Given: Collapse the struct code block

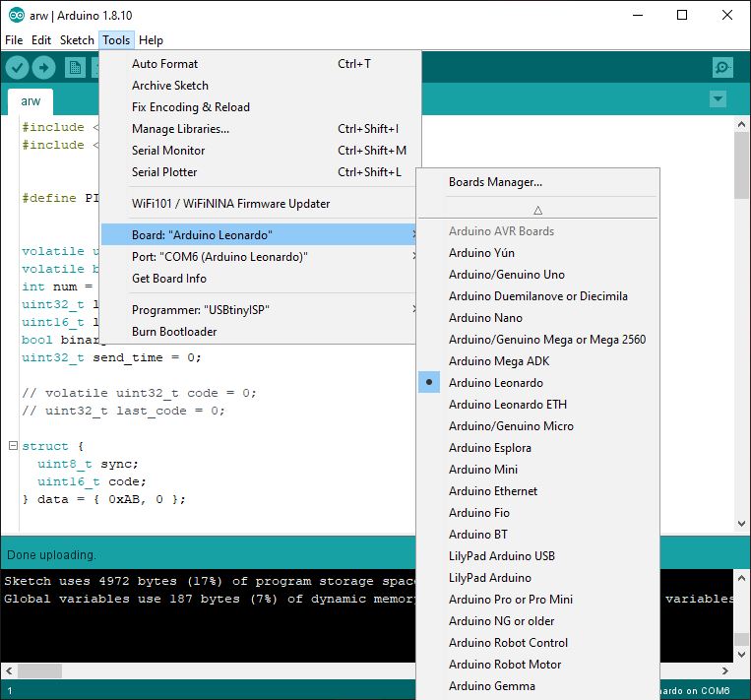Looking at the screenshot, I should [14, 446].
